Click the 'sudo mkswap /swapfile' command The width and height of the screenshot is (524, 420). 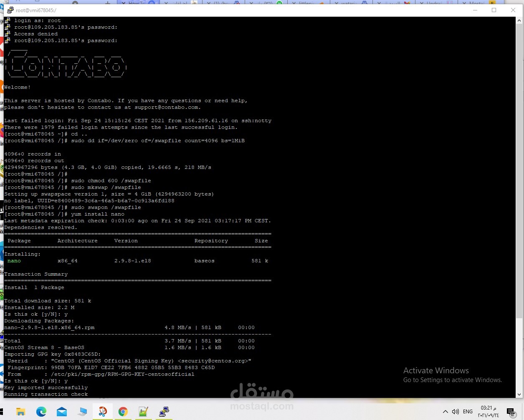point(106,187)
